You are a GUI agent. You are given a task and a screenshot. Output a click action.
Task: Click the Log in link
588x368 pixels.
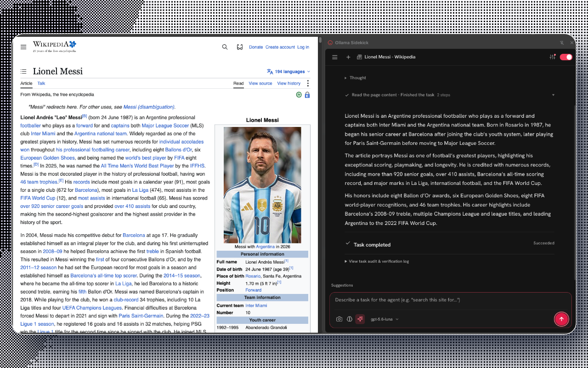click(303, 47)
